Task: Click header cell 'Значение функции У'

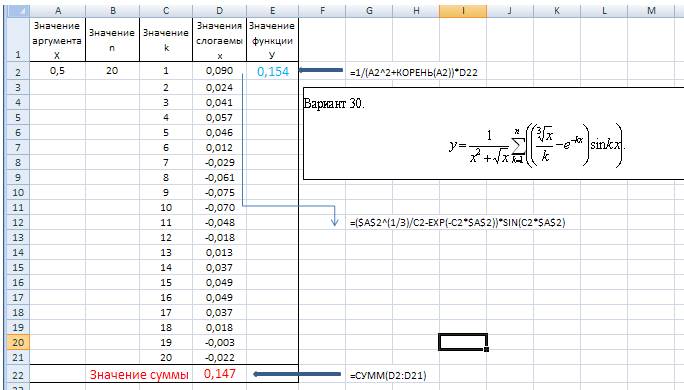Action: tap(273, 40)
